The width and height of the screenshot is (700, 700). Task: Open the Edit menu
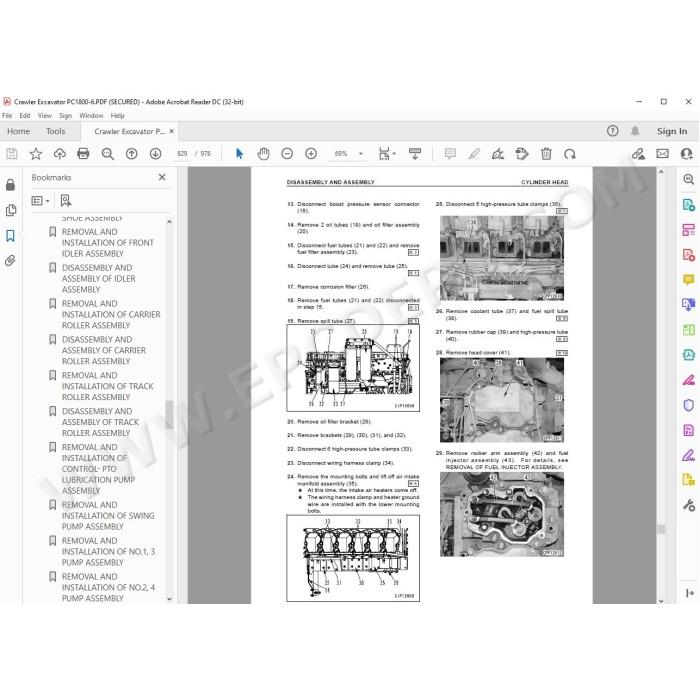pos(25,116)
